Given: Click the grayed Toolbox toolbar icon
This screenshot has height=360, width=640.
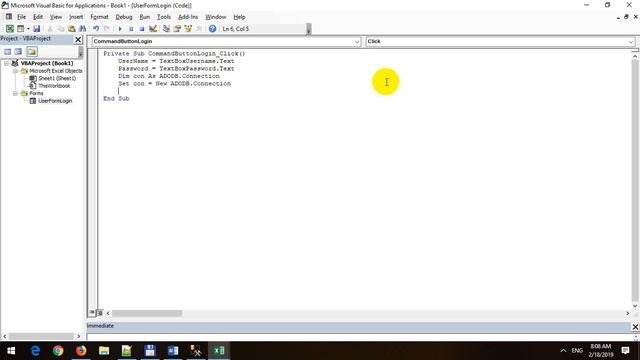Looking at the screenshot, I should point(199,29).
